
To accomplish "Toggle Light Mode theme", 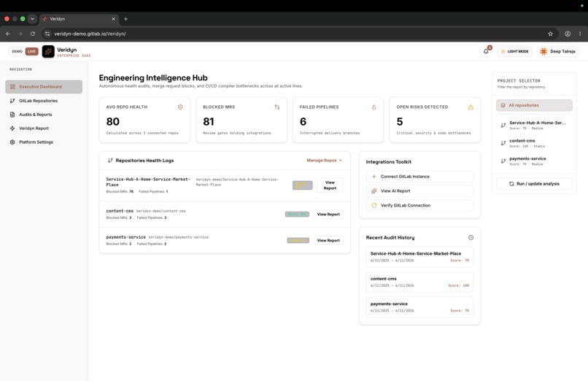I will pos(514,51).
